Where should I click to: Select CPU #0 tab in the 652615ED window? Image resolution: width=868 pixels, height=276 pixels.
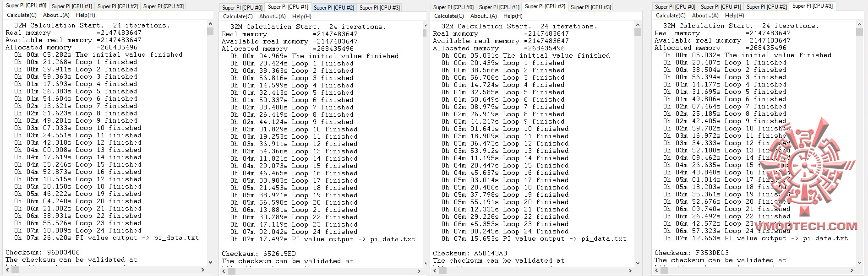[x=242, y=8]
